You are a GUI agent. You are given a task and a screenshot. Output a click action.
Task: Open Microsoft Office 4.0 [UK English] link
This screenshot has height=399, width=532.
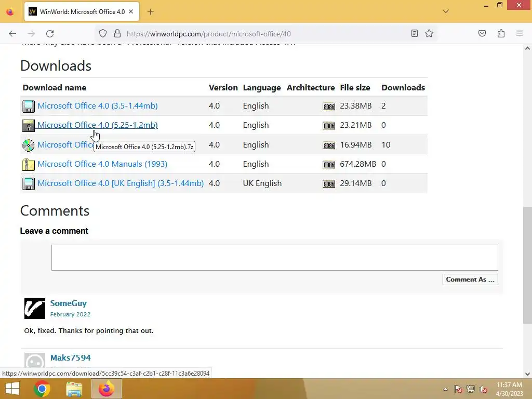click(x=121, y=183)
